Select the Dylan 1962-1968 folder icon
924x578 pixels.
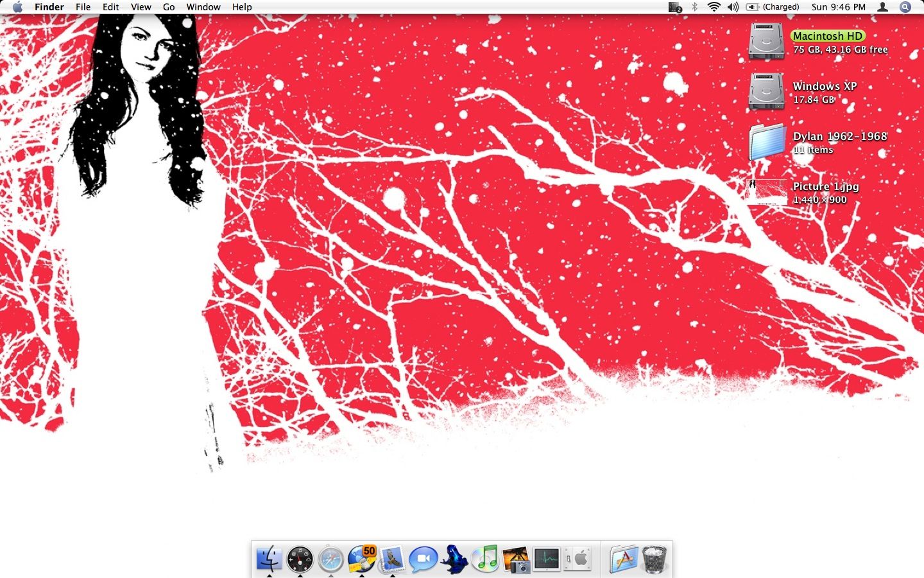766,142
